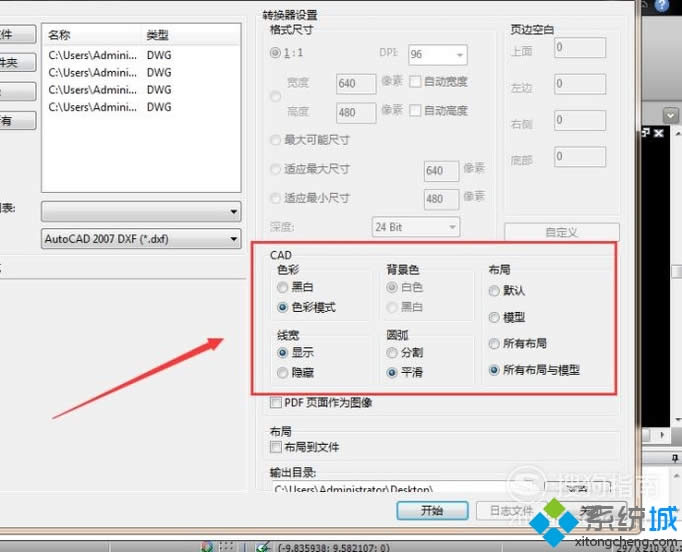Select 所有布局与模型 option
682x552 pixels.
click(x=494, y=370)
